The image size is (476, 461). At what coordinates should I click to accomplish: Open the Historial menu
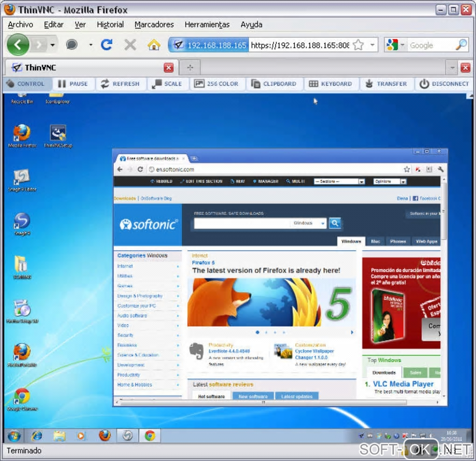coord(110,24)
